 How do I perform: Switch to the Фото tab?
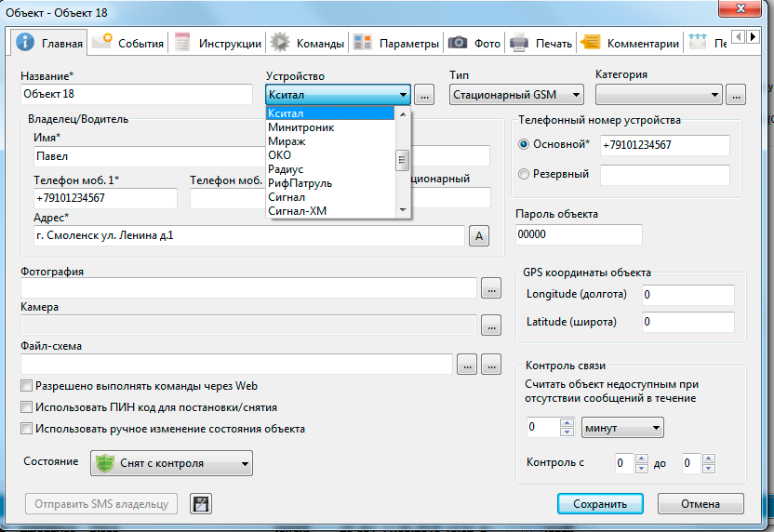474,43
